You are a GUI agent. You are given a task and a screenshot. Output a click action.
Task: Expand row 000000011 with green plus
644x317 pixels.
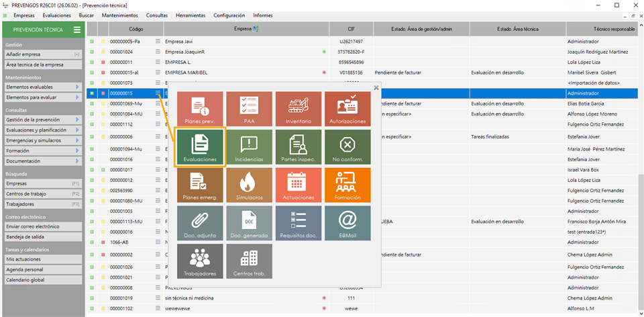pyautogui.click(x=92, y=62)
